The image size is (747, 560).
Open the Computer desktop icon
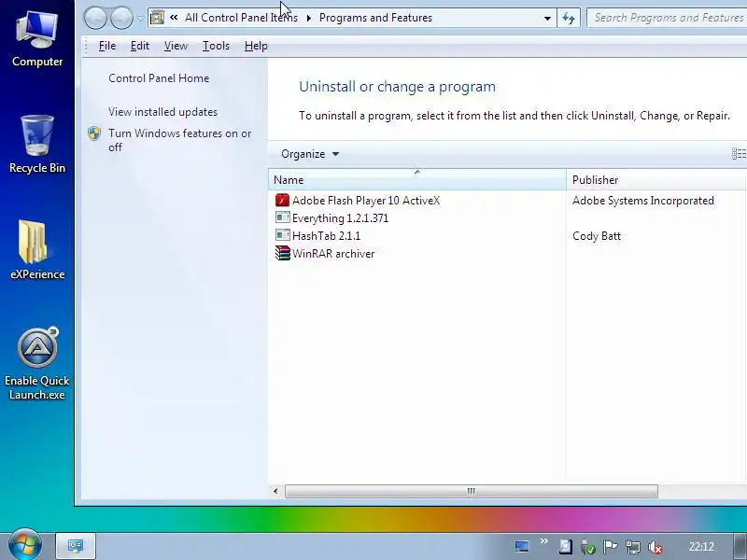(x=37, y=39)
